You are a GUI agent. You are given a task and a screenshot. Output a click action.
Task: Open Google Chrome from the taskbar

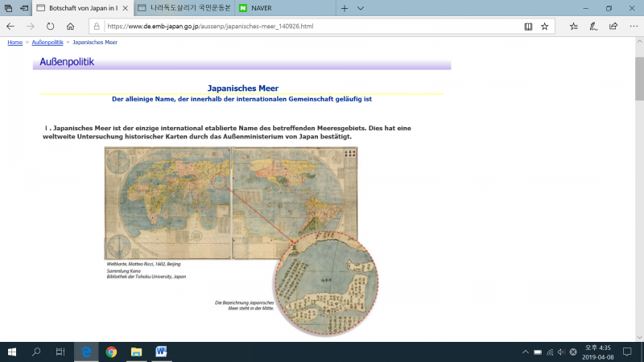coord(111,352)
